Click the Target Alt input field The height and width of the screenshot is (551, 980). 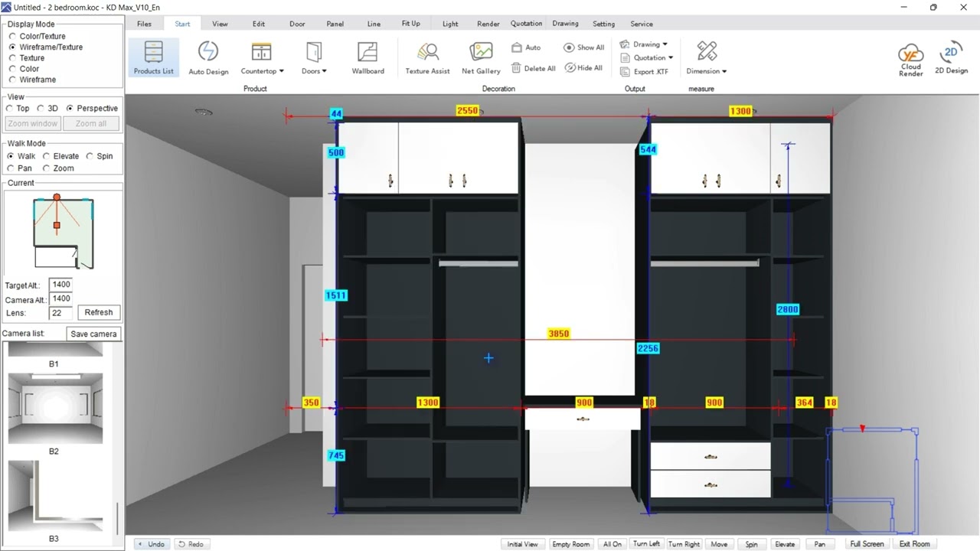point(60,285)
